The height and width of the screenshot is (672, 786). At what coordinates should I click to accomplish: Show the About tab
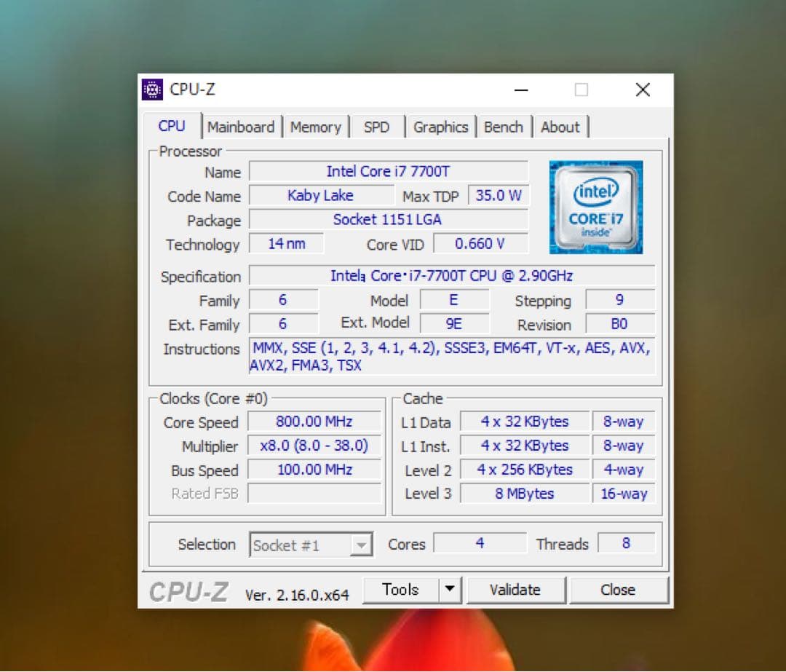pos(560,127)
